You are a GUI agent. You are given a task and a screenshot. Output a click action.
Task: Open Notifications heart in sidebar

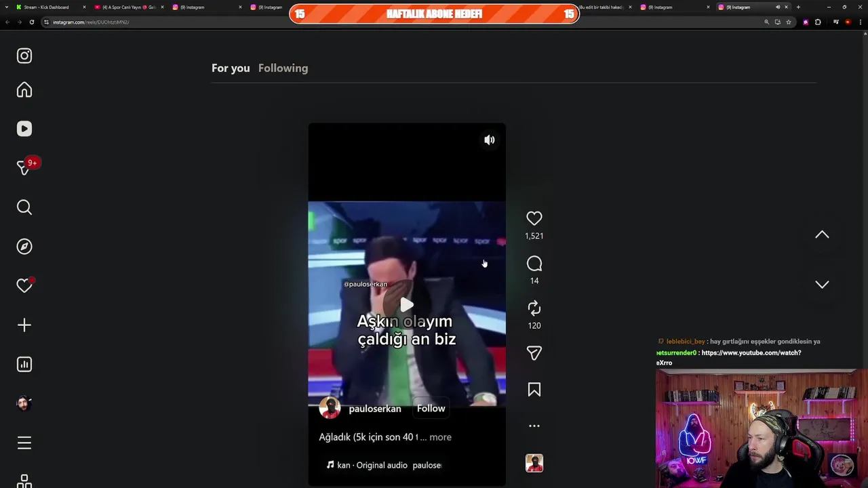(x=24, y=285)
